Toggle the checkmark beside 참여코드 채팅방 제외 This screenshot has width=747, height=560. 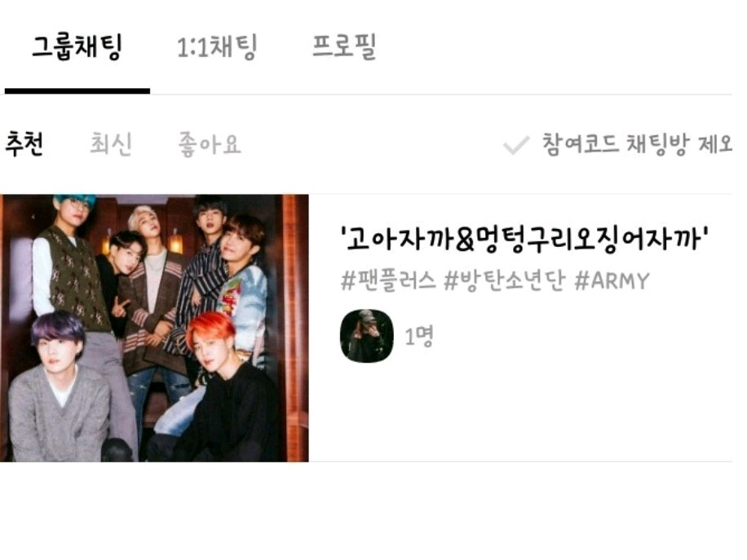pos(516,145)
